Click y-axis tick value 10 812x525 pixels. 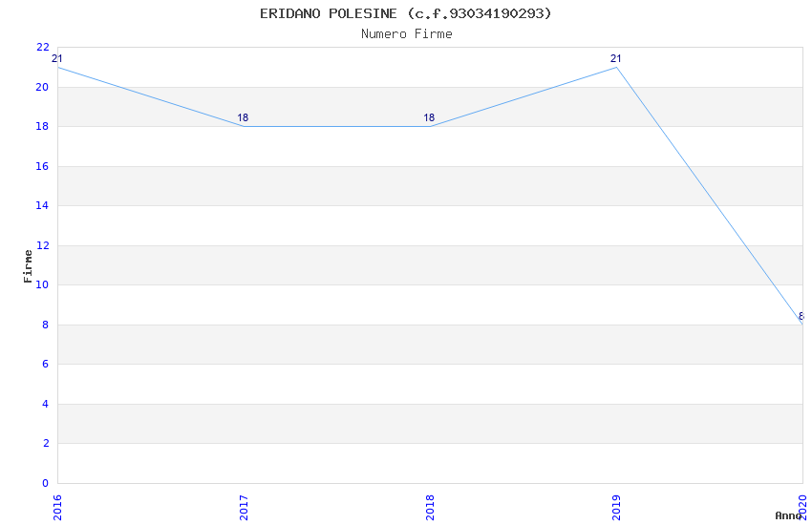[42, 284]
